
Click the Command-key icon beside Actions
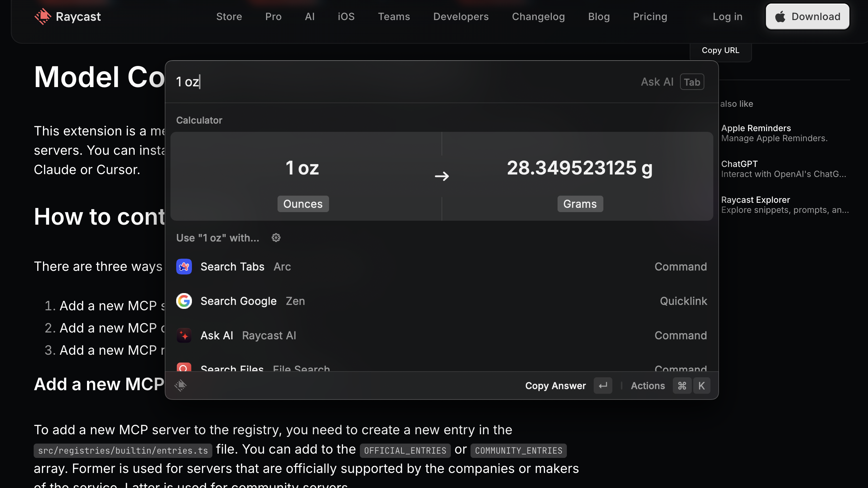pyautogui.click(x=682, y=386)
